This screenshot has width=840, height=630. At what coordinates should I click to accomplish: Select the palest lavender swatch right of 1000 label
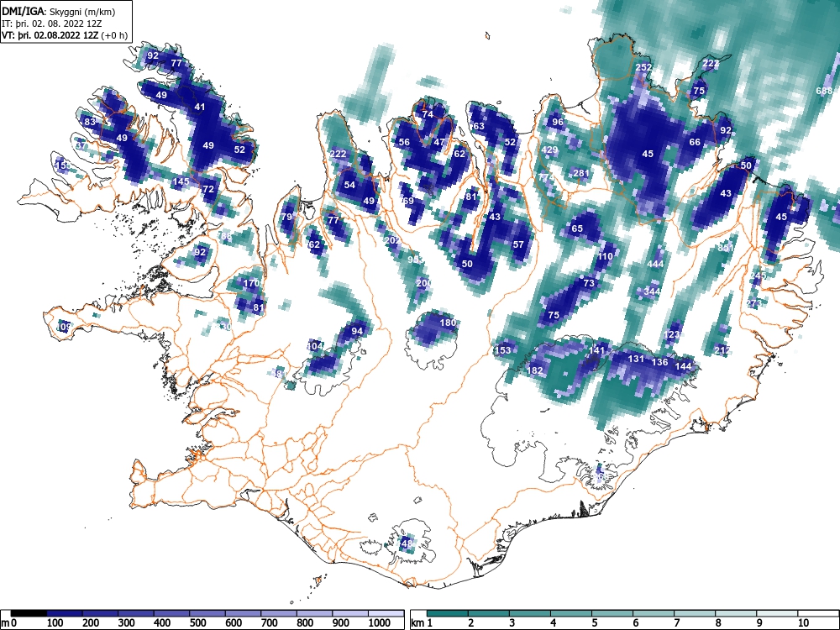tap(386, 613)
